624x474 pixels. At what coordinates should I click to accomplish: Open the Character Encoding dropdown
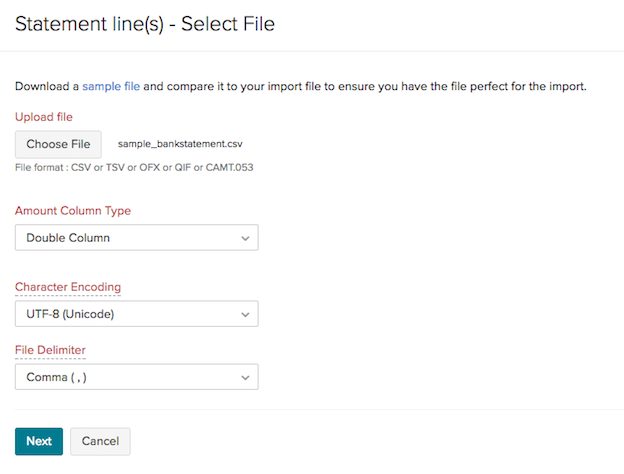(x=136, y=314)
